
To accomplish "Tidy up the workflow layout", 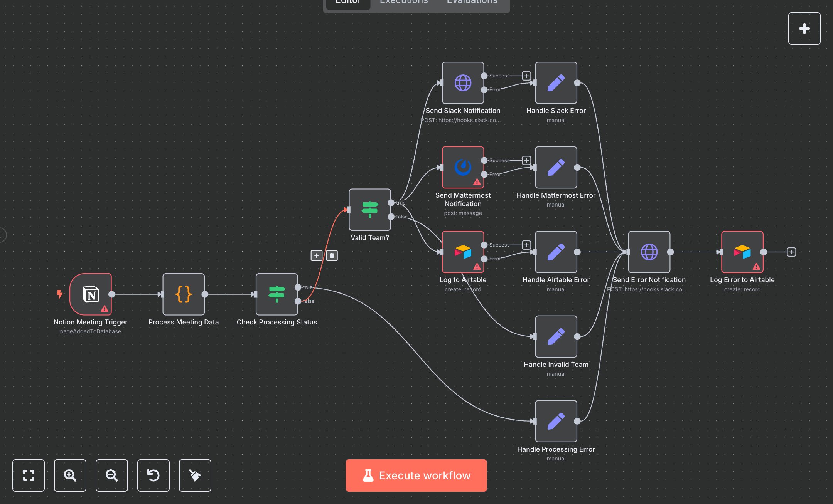I will (195, 475).
